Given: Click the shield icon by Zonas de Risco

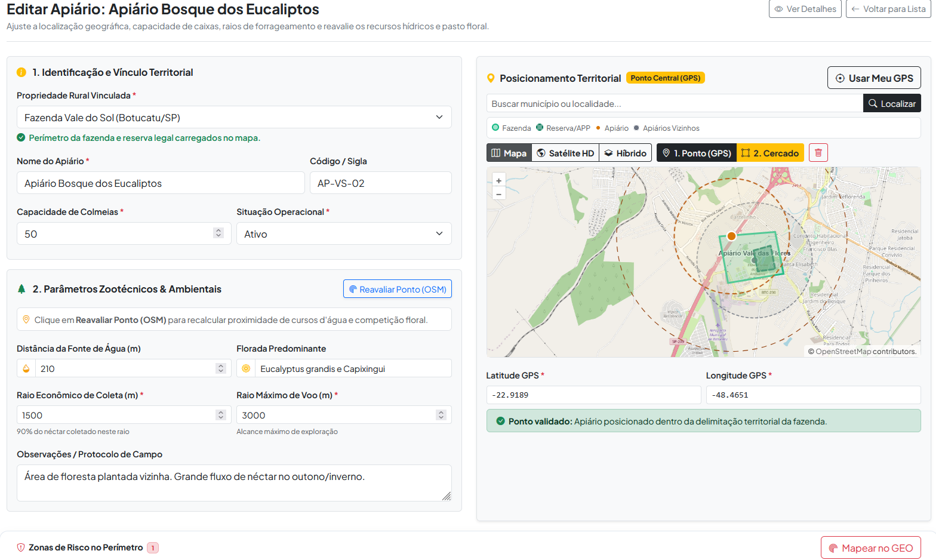Looking at the screenshot, I should click(21, 547).
